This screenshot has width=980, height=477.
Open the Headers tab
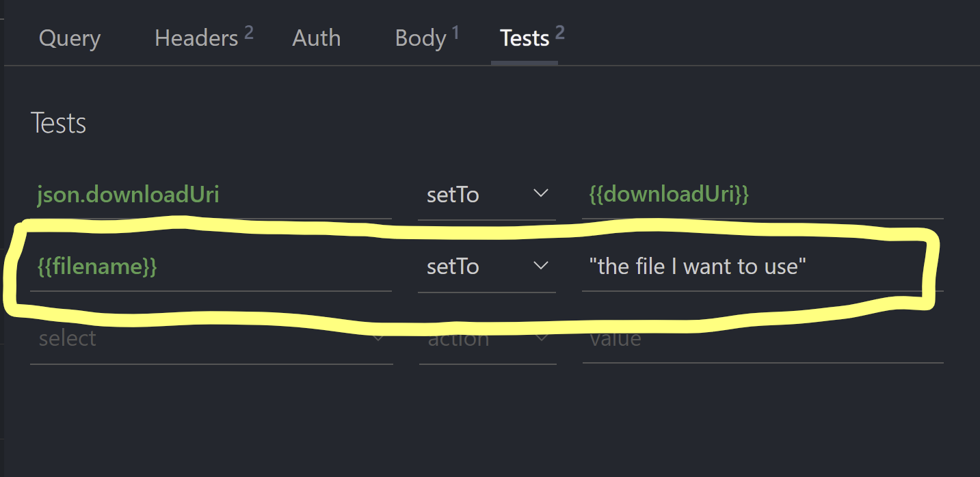[x=197, y=38]
